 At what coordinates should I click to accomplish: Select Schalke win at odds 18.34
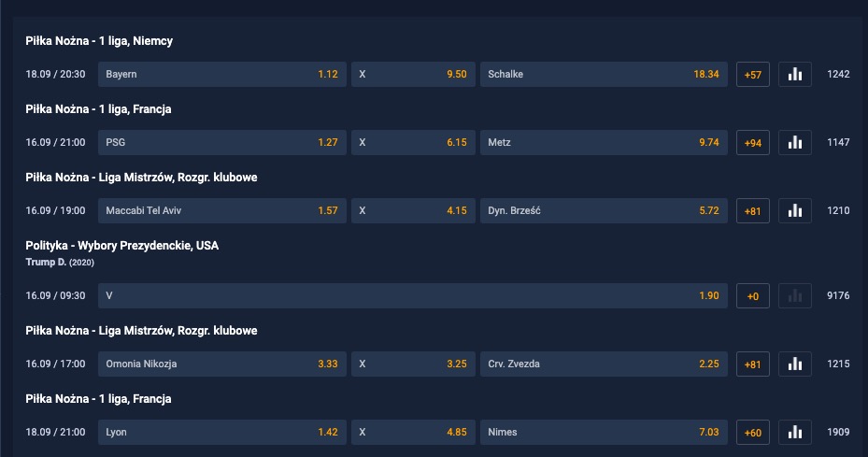pos(604,74)
